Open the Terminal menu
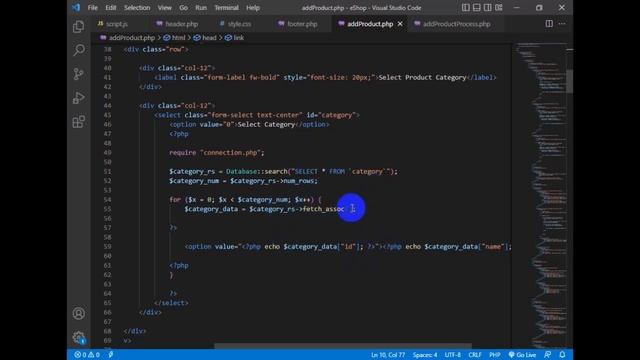This screenshot has width=640, height=360. 227,8
